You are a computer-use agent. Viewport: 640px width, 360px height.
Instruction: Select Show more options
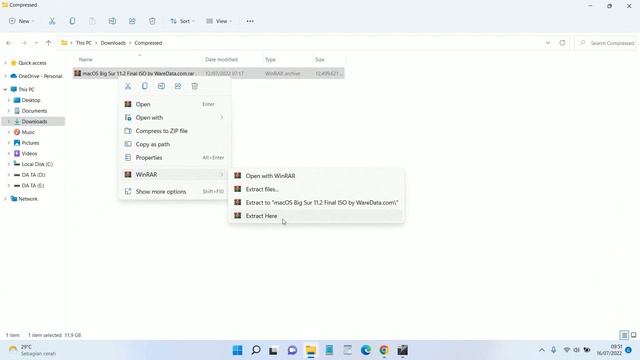[x=175, y=191]
